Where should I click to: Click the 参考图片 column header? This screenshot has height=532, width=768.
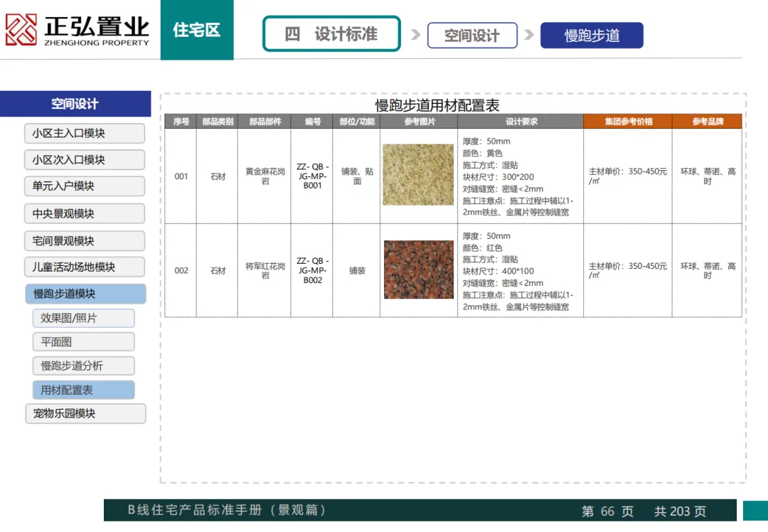(420, 121)
